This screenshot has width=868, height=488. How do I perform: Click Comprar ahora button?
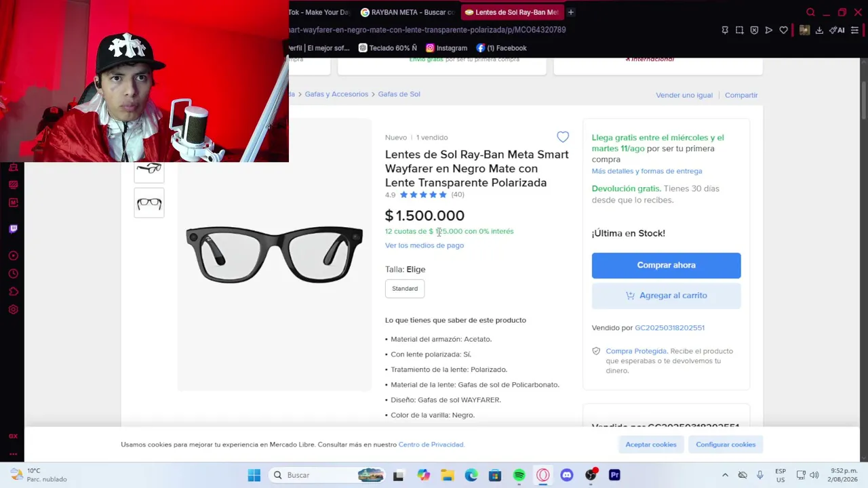(666, 265)
